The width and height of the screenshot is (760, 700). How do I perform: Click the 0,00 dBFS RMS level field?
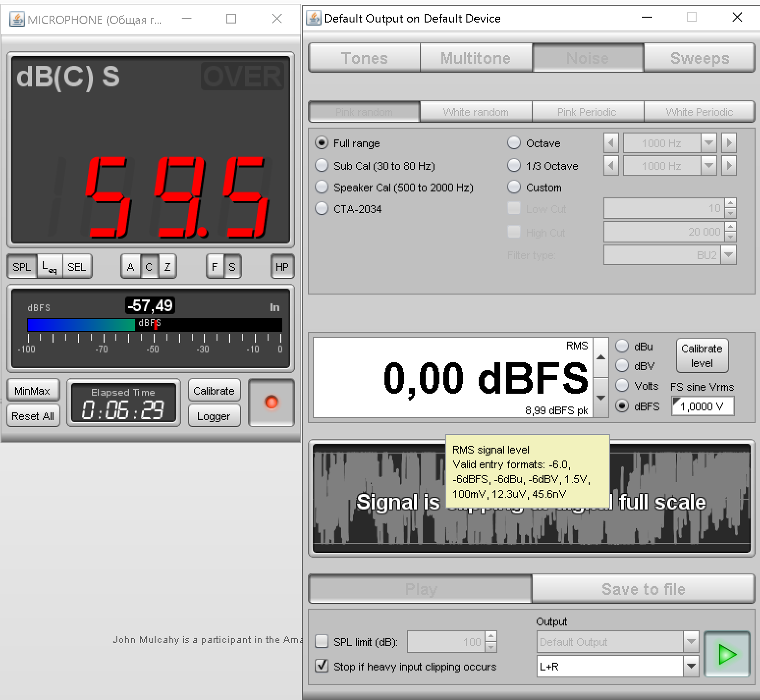[453, 377]
